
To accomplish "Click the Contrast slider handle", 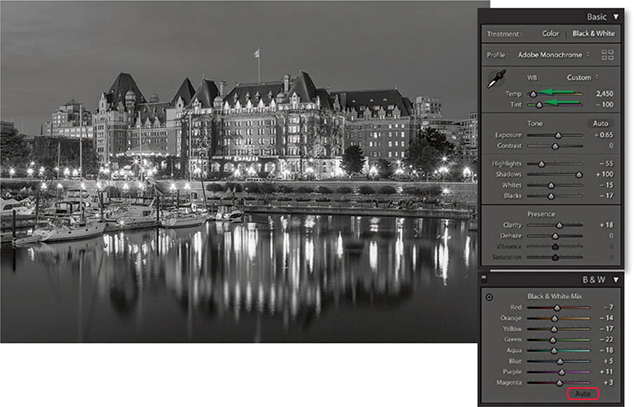I will coord(555,146).
